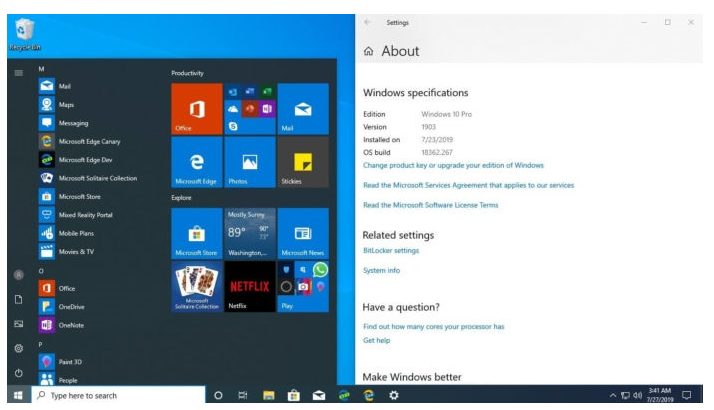Open Task View on the taskbar
The image size is (714, 410).
243,395
